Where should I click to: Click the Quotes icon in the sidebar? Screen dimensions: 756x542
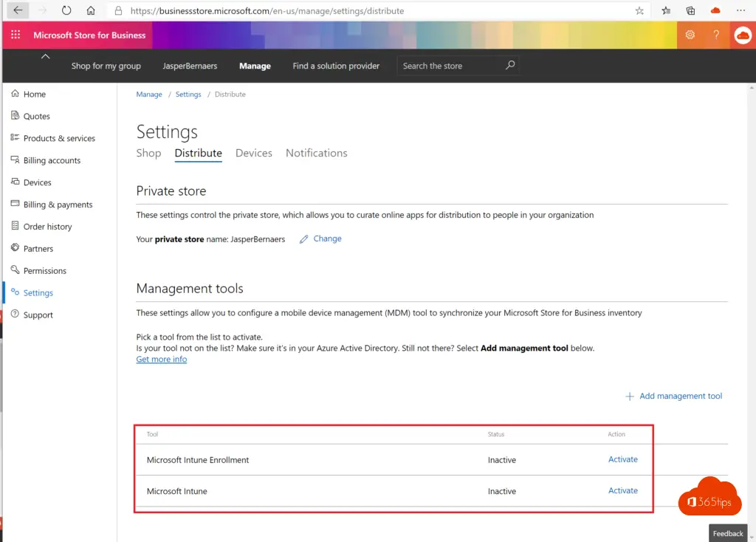coord(15,116)
